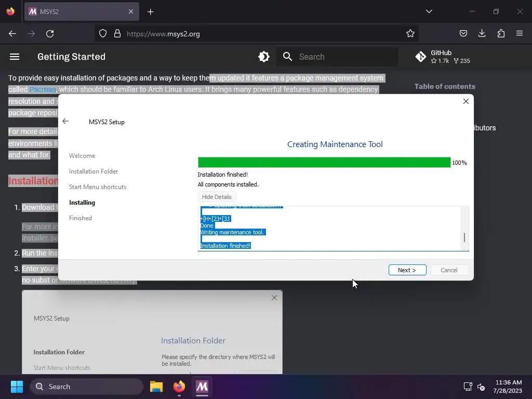Open the List all tabs dropdown
This screenshot has height=399, width=532.
pyautogui.click(x=429, y=11)
